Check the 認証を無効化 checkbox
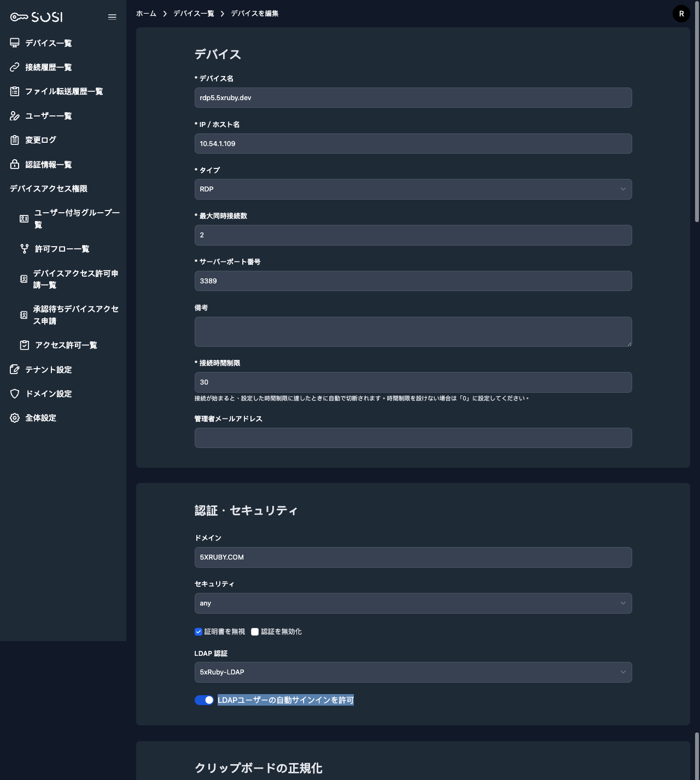700x780 pixels. pyautogui.click(x=255, y=632)
